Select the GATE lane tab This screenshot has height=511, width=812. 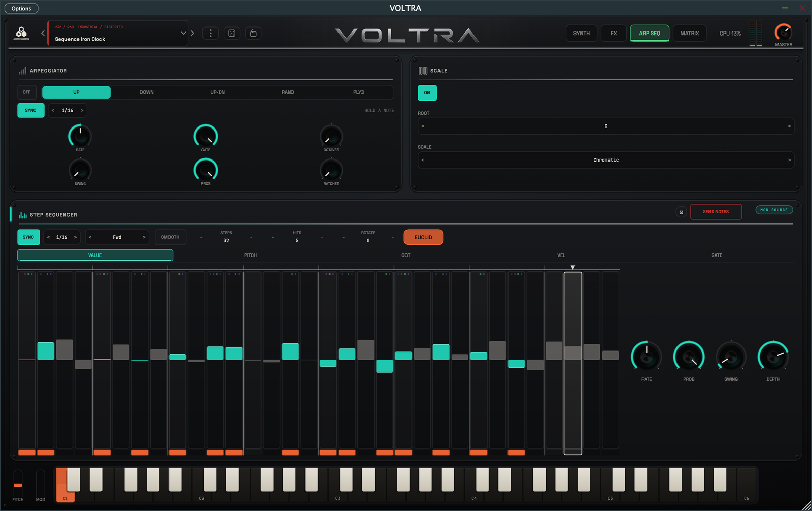click(x=717, y=255)
